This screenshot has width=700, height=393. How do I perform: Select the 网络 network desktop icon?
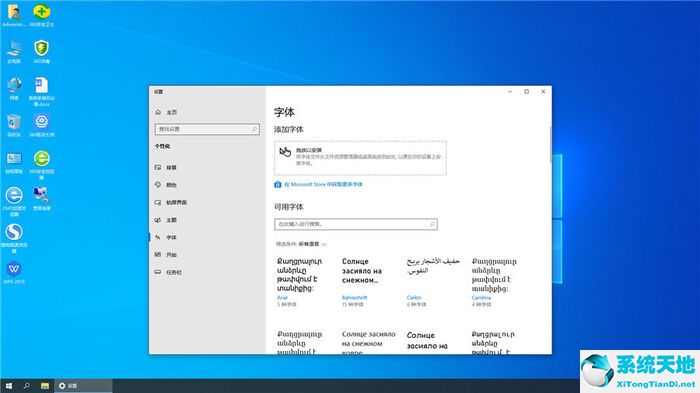tap(14, 88)
